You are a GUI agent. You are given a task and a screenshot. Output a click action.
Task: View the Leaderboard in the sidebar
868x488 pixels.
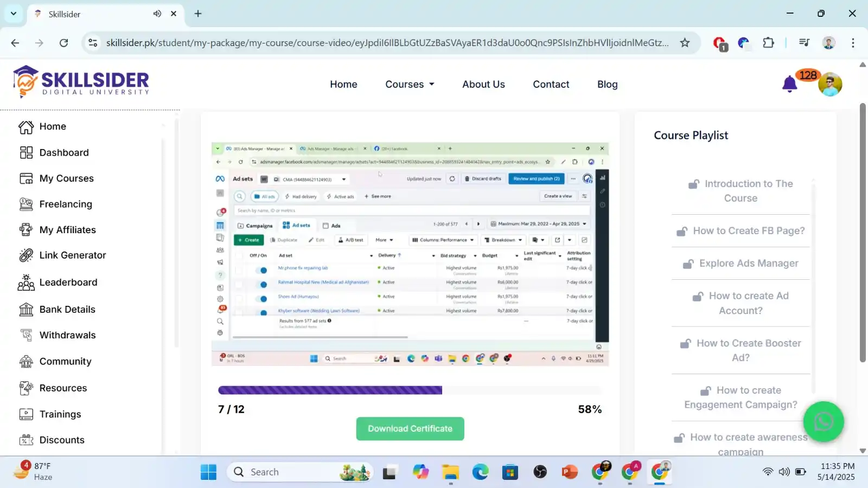tap(58, 282)
